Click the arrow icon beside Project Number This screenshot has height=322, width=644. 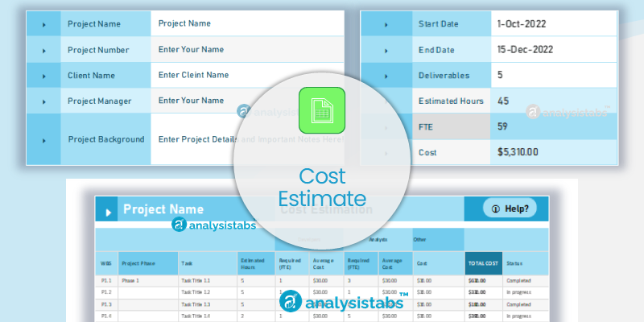[x=44, y=51]
